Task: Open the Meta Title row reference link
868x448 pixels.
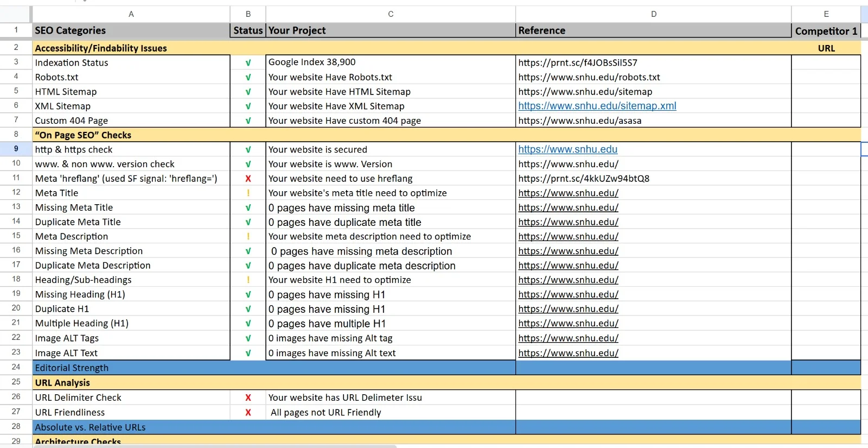Action: (568, 193)
